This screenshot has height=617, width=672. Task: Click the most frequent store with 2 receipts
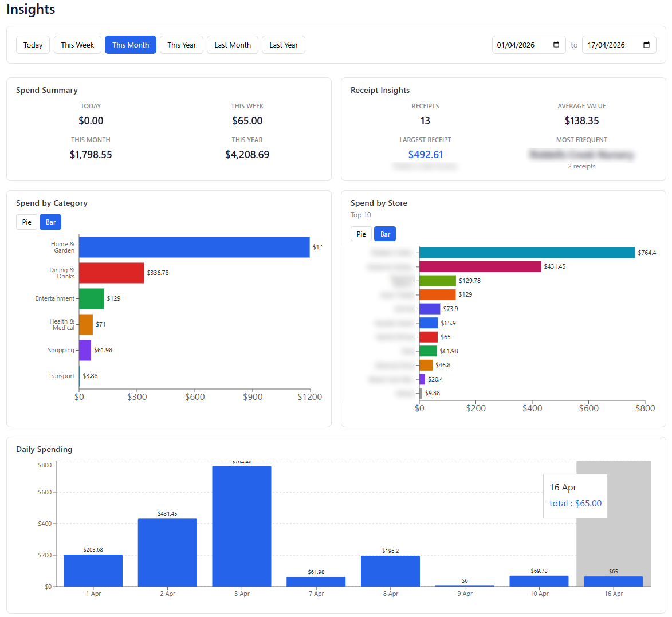(581, 155)
